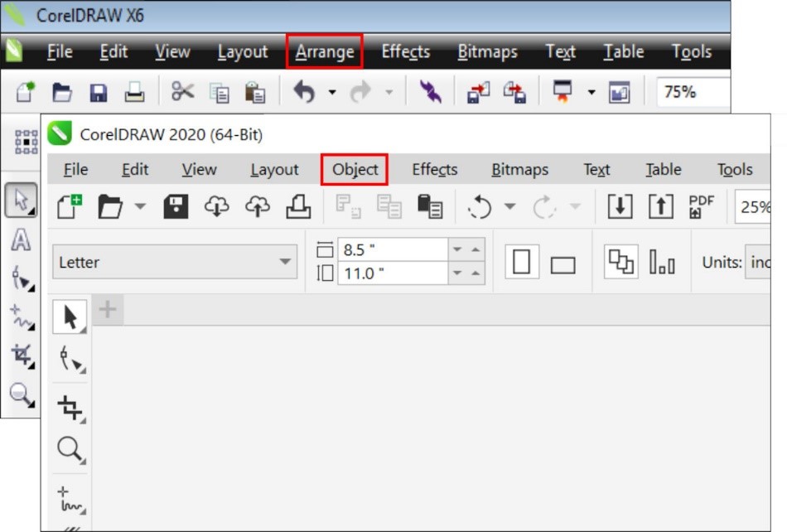Open Edit menu in CorelDRAW X6

(113, 51)
